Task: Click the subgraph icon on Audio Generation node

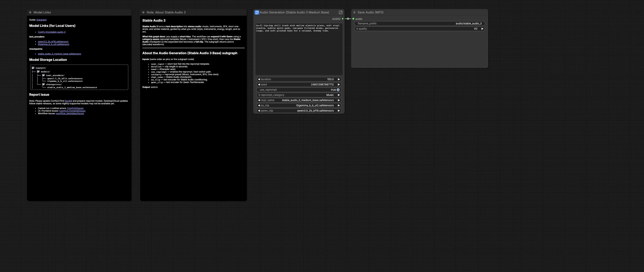Action: tap(257, 12)
